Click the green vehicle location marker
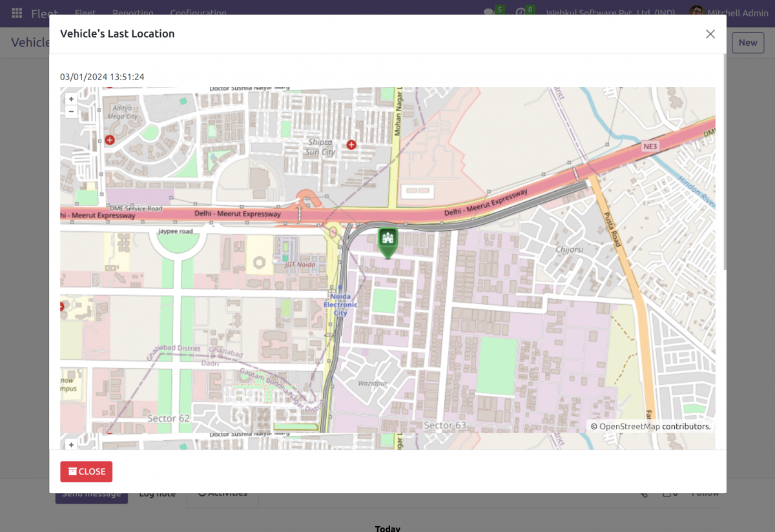775x532 pixels. tap(387, 243)
